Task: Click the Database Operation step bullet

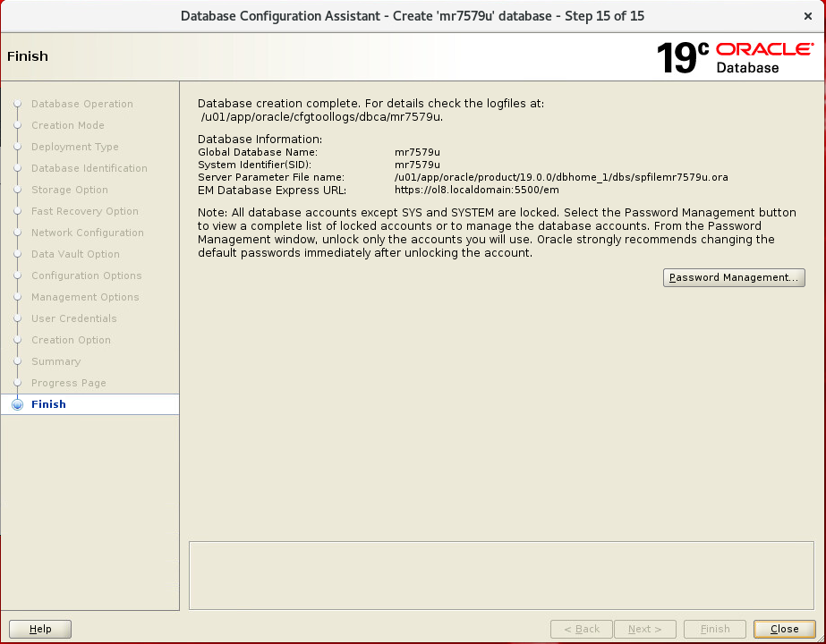Action: 17,104
